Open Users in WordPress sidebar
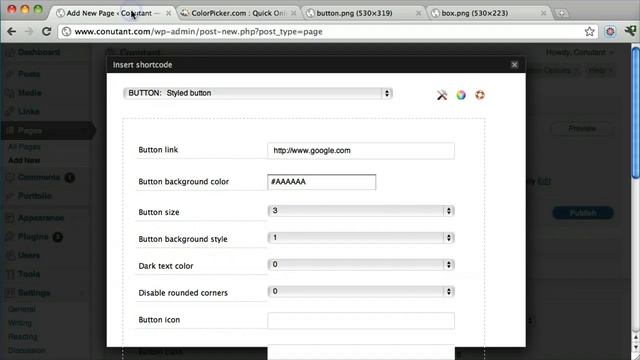Viewport: 640px width, 360px height. pos(29,256)
